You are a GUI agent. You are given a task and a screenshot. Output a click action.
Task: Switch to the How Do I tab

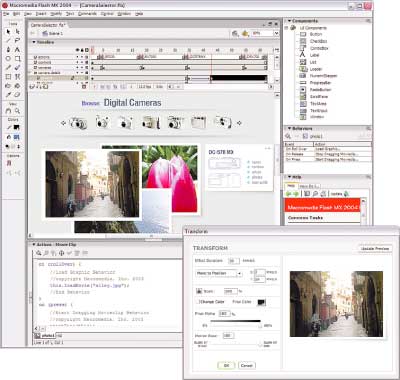(309, 186)
